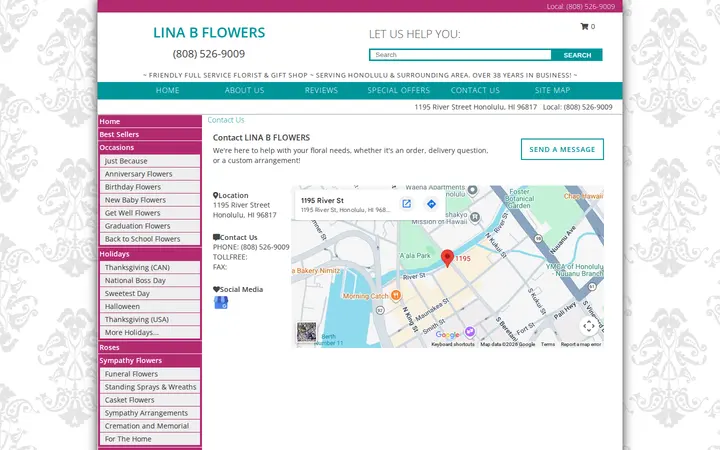Click the red 1195 map pin
720x450 pixels.
447,259
